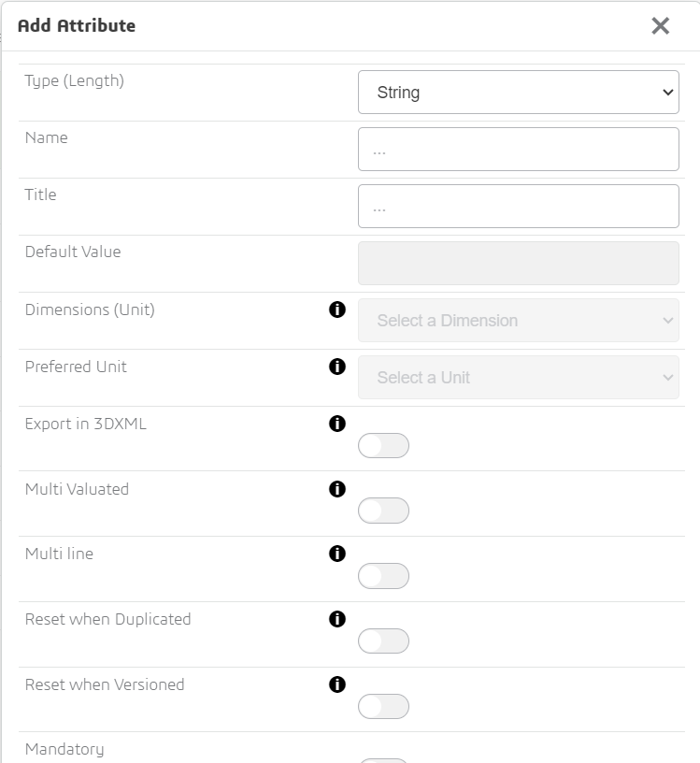Enable Reset when Duplicated switch
Image resolution: width=700 pixels, height=763 pixels.
pyautogui.click(x=383, y=641)
